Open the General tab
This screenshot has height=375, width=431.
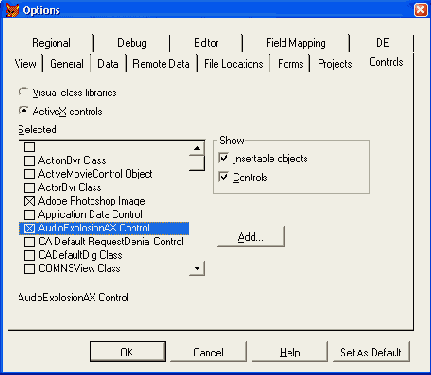[67, 64]
